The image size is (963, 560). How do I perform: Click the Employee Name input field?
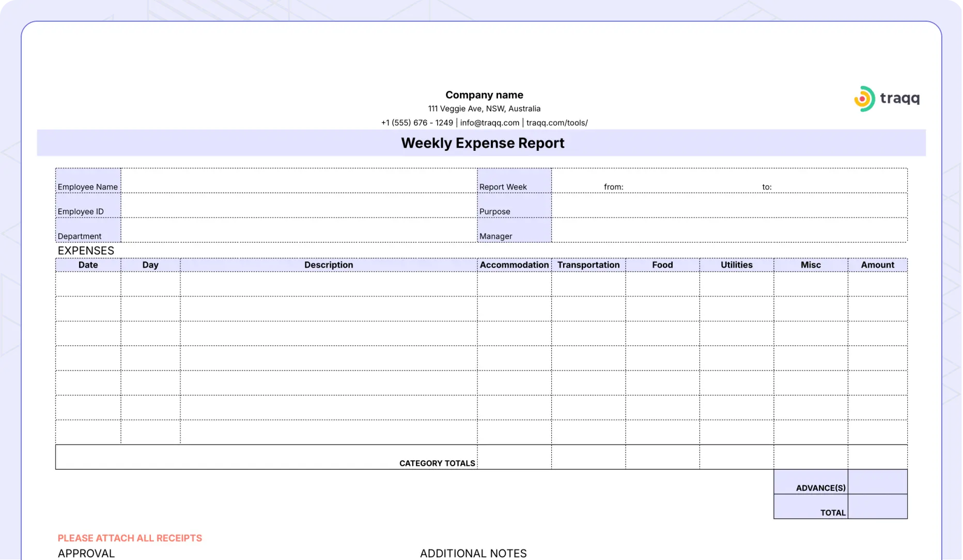click(299, 181)
